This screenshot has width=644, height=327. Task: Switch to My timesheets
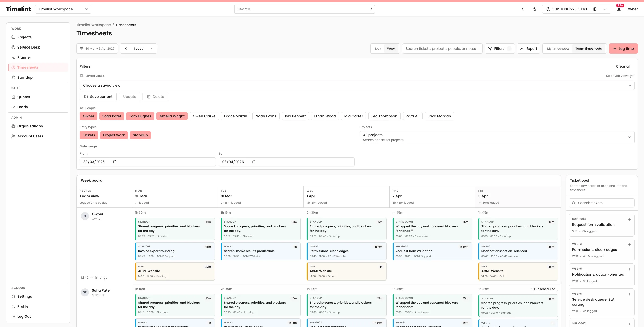[558, 49]
